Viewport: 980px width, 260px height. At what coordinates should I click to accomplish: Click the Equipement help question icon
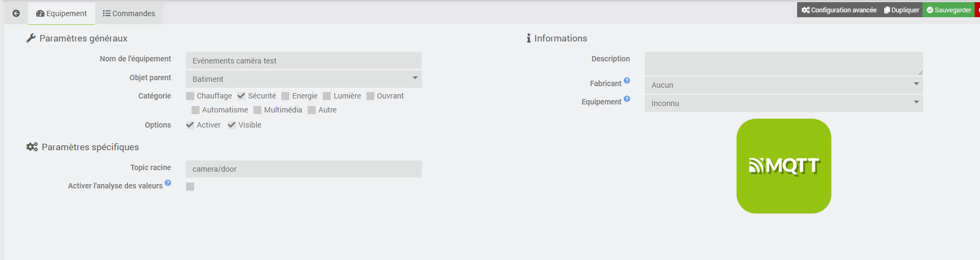[627, 99]
